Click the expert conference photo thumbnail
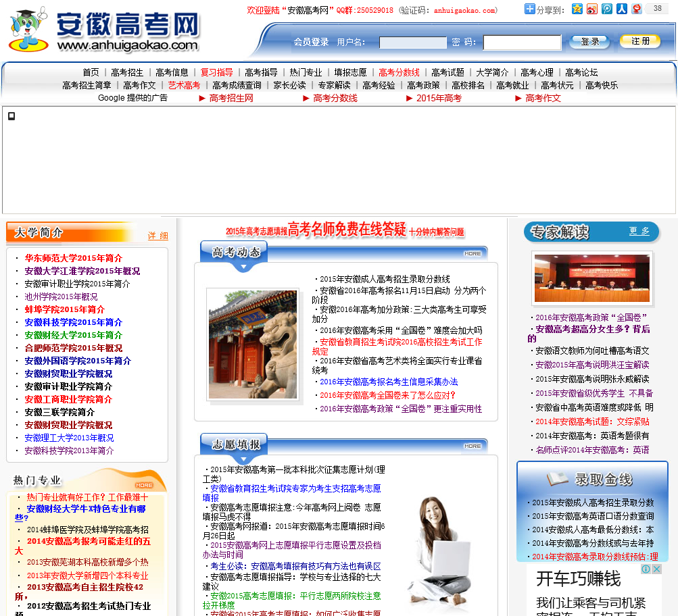Image resolution: width=678 pixels, height=616 pixels. click(x=592, y=278)
